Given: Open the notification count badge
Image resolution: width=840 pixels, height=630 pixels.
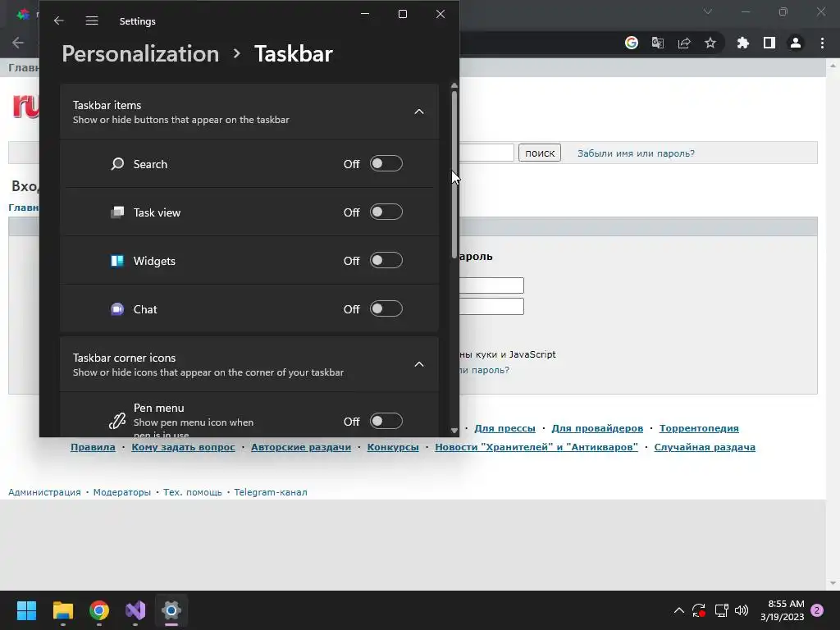Looking at the screenshot, I should pos(817,610).
